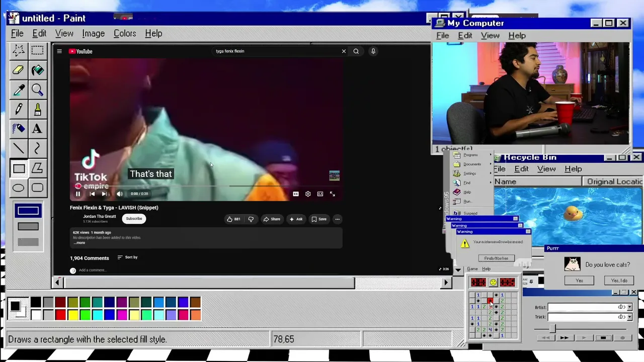Click the media player position slider thumb
The height and width of the screenshot is (362, 644).
pos(552,328)
